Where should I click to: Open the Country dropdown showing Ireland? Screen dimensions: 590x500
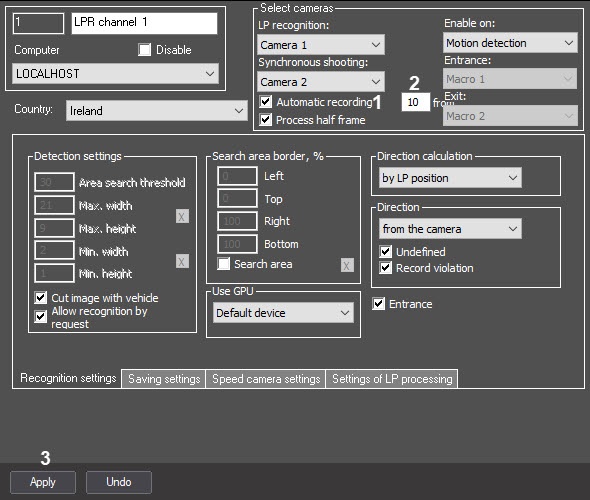pos(157,111)
